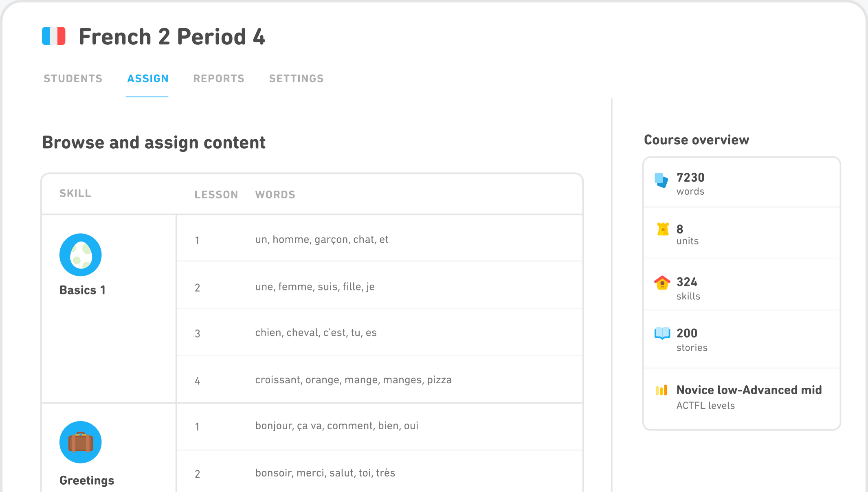This screenshot has height=492, width=868.
Task: Open the Students tab
Action: (73, 79)
